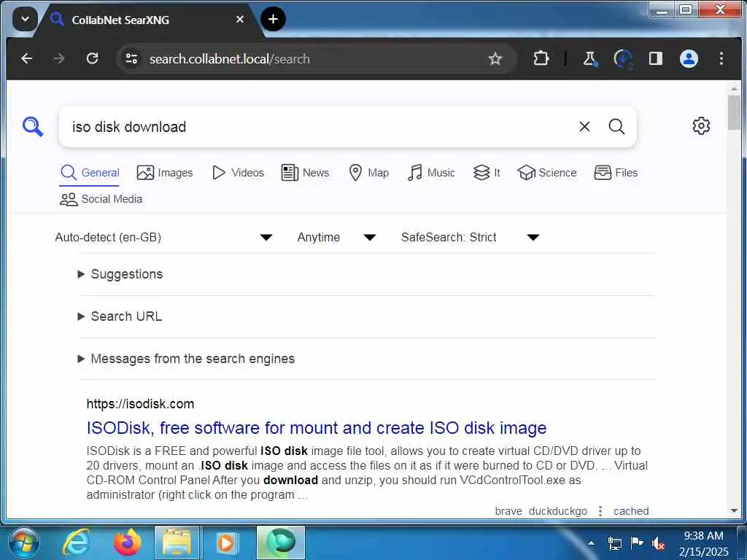Viewport: 747px width, 560px height.
Task: Open a new tab with plus button
Action: pyautogui.click(x=273, y=19)
